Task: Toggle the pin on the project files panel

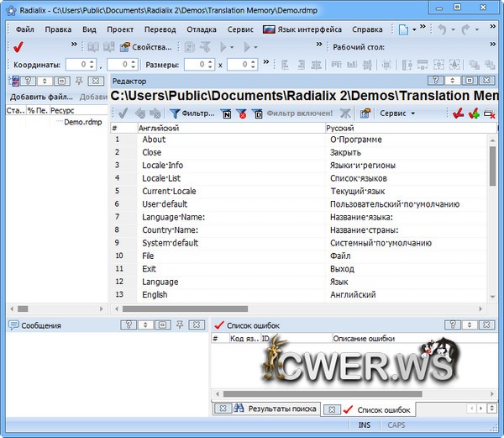Action: pyautogui.click(x=78, y=81)
